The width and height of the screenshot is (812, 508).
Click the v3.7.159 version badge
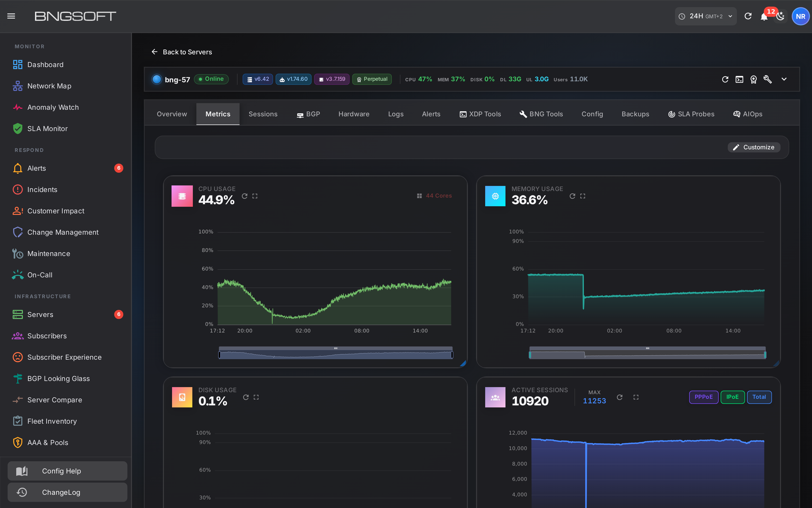pos(331,79)
